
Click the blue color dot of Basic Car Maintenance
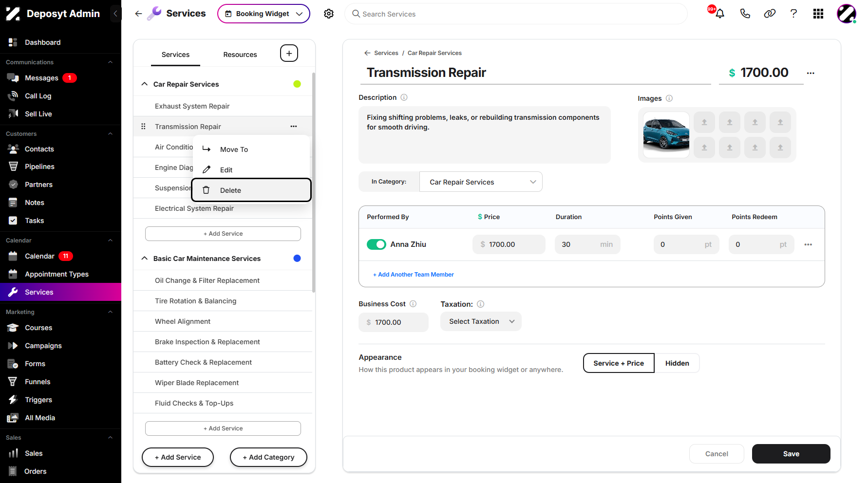click(297, 259)
